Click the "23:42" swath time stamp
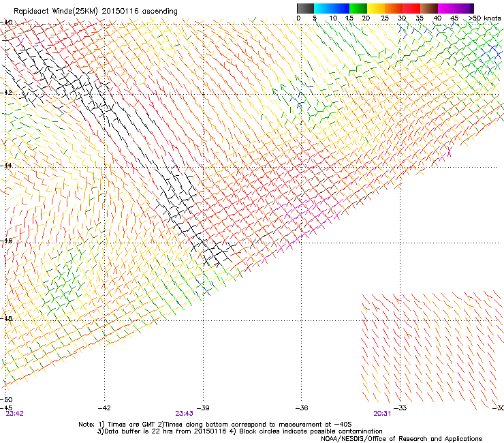 (x=15, y=414)
